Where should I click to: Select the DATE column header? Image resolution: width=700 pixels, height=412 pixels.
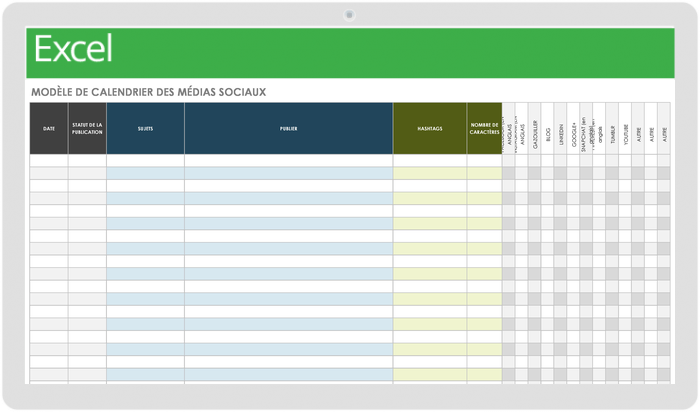coord(49,129)
